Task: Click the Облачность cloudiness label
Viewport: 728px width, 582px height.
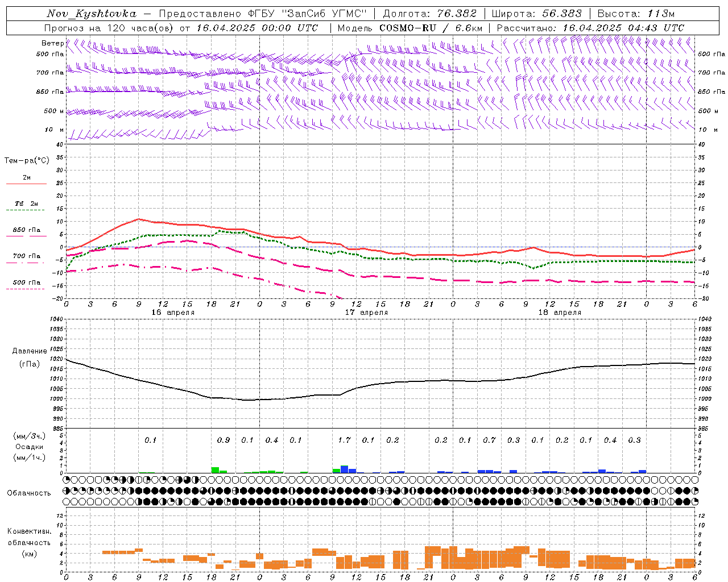Action: pyautogui.click(x=29, y=493)
